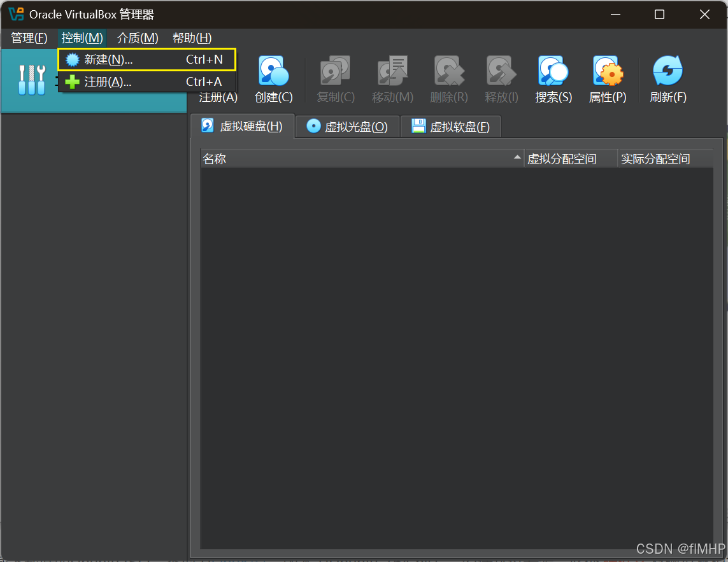Click the Release (释放) toolbar icon
Image resolution: width=728 pixels, height=562 pixels.
[x=501, y=71]
